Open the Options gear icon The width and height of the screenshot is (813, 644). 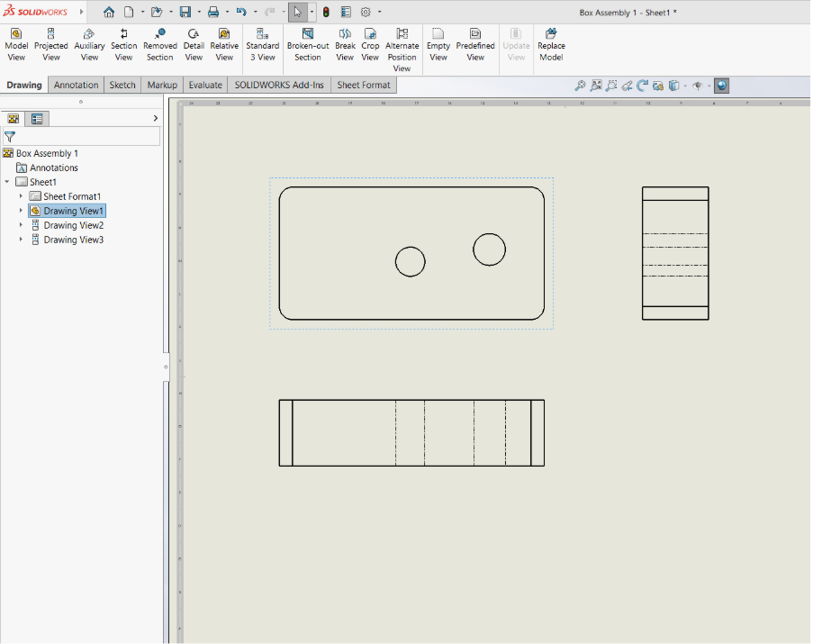pyautogui.click(x=366, y=12)
